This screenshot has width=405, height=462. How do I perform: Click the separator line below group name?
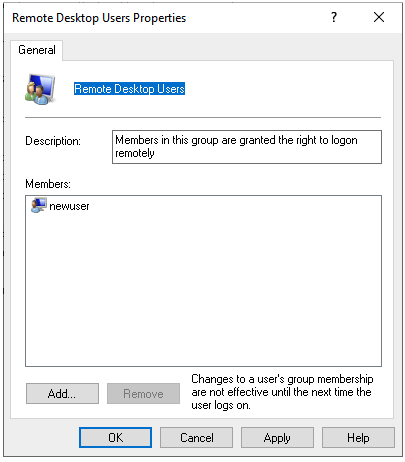(203, 118)
